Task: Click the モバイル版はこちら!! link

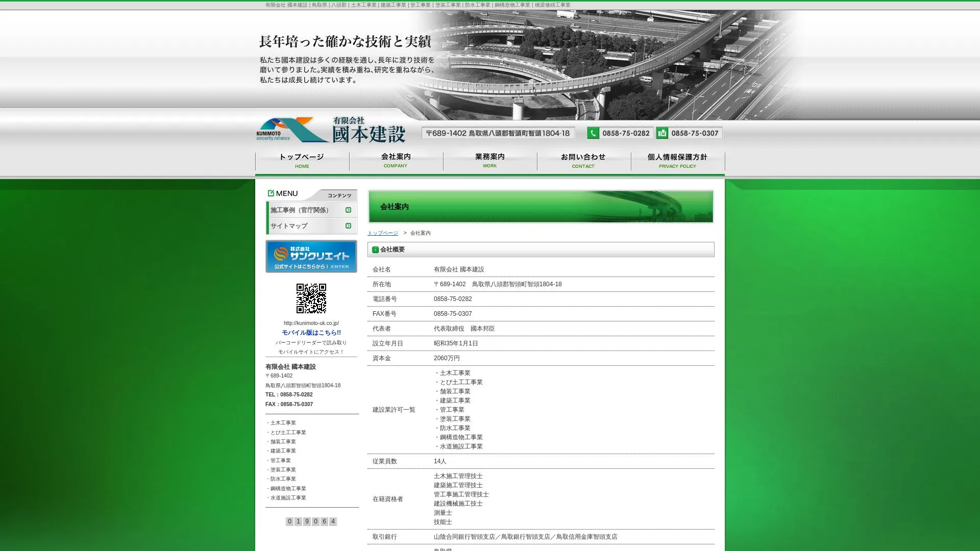Action: pyautogui.click(x=311, y=333)
